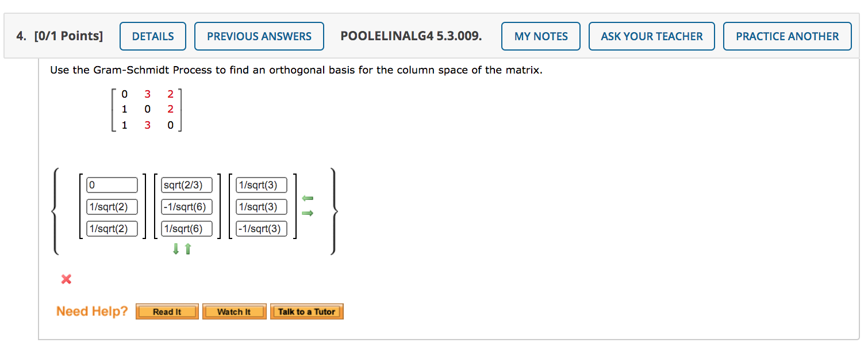
Task: Open Talk to a Tutor
Action: (x=306, y=311)
